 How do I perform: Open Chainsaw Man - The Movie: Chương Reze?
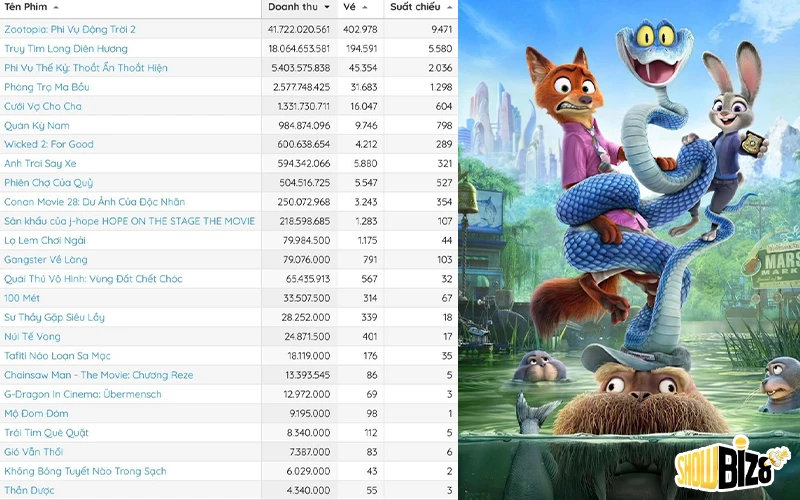(99, 375)
